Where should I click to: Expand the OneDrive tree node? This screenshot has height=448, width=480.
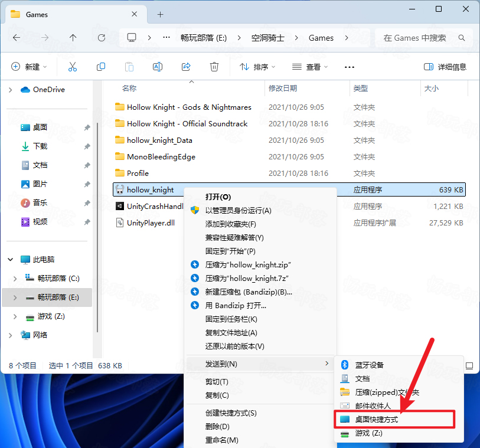[x=11, y=90]
